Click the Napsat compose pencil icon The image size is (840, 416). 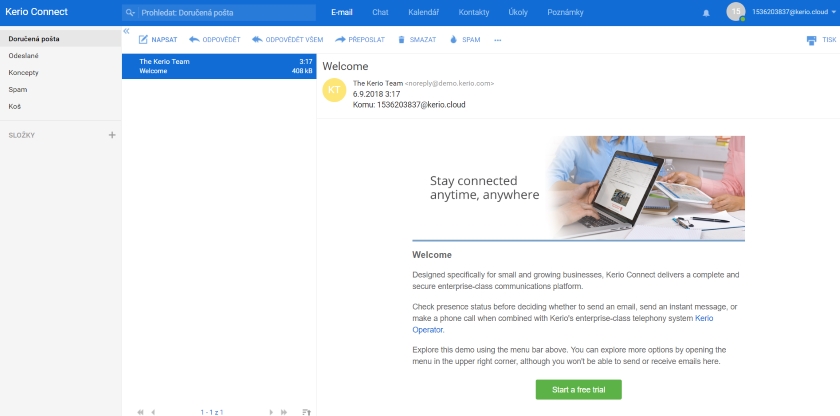(x=143, y=40)
